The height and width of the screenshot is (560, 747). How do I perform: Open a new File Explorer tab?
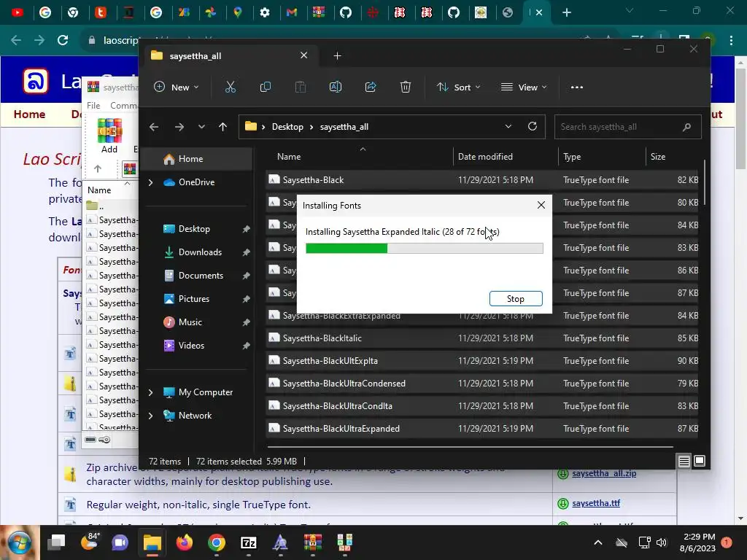337,55
